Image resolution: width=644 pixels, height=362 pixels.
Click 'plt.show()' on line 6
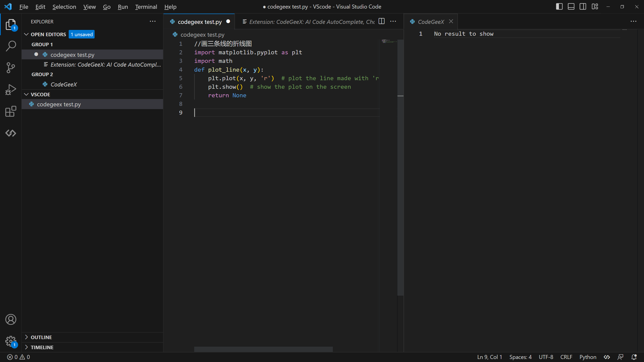pos(225,87)
